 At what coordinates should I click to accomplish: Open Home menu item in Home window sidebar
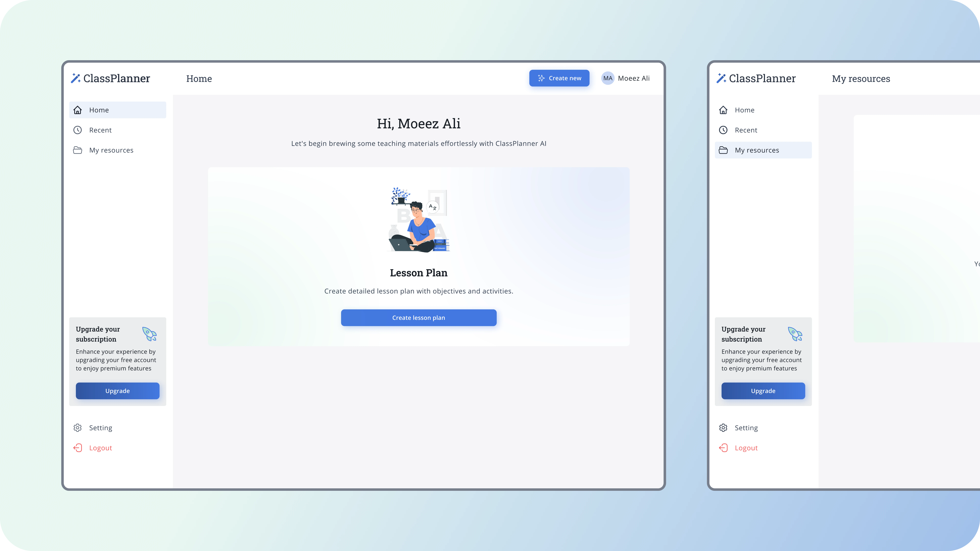[x=118, y=110]
